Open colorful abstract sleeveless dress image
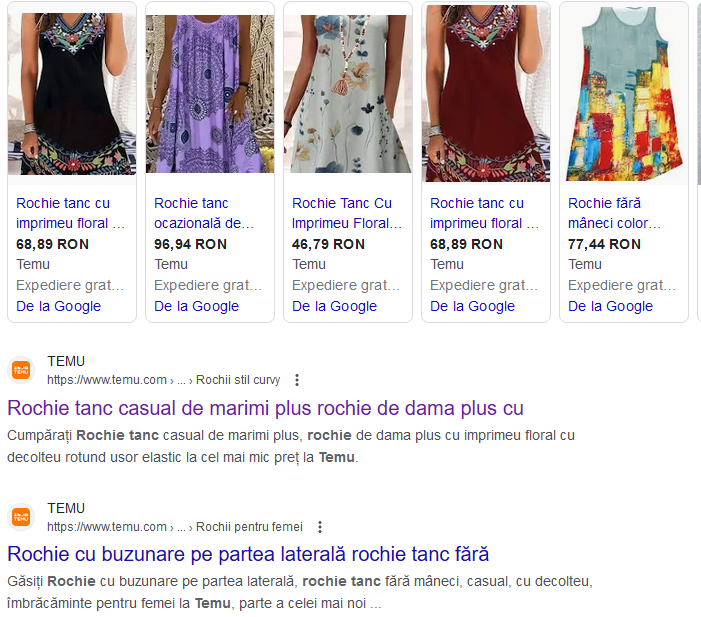The height and width of the screenshot is (617, 701). (x=624, y=93)
